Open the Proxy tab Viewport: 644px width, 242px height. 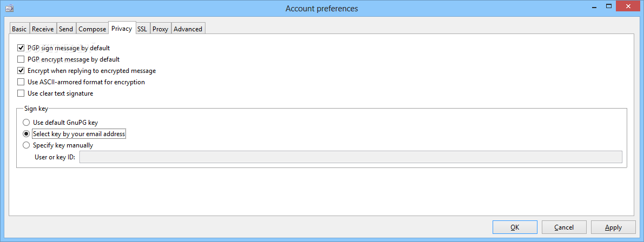click(160, 29)
